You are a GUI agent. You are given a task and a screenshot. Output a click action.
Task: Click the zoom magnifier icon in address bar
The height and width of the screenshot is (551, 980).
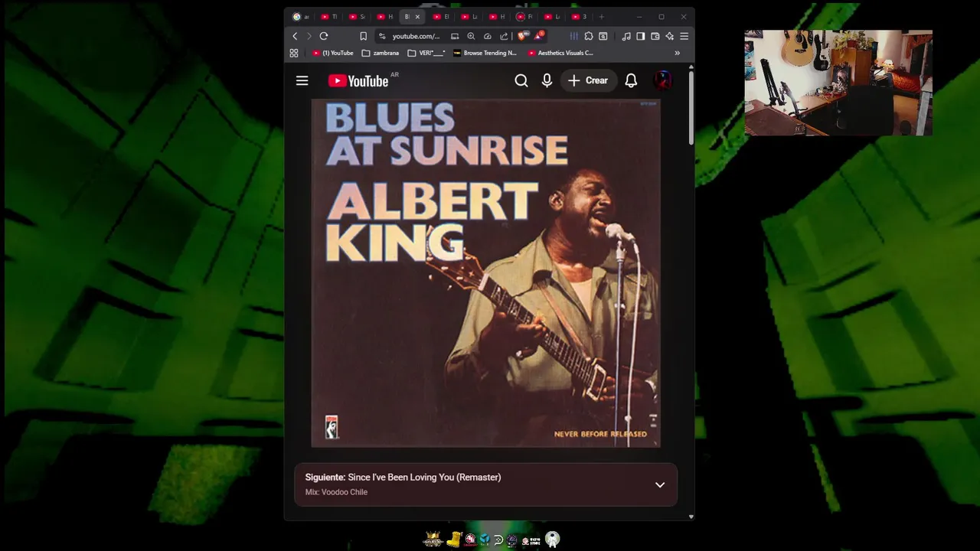pyautogui.click(x=471, y=36)
